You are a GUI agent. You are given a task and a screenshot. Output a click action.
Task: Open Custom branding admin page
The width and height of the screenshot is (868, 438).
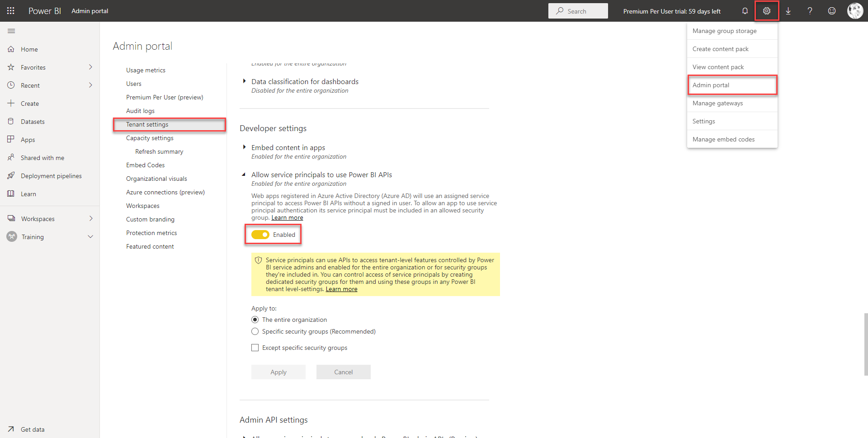point(150,219)
